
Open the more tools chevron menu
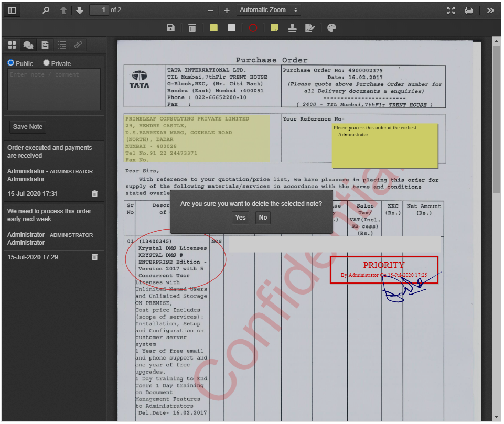[x=490, y=10]
